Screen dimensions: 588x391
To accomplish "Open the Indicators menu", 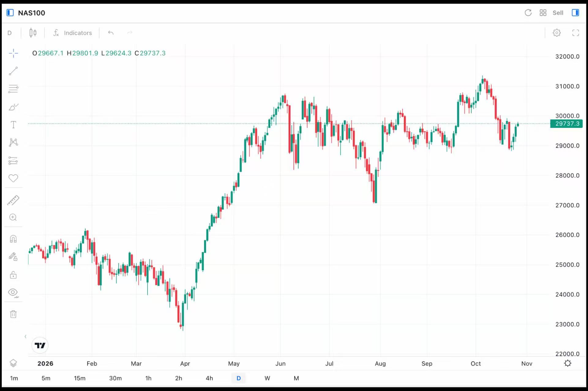I will coord(73,33).
